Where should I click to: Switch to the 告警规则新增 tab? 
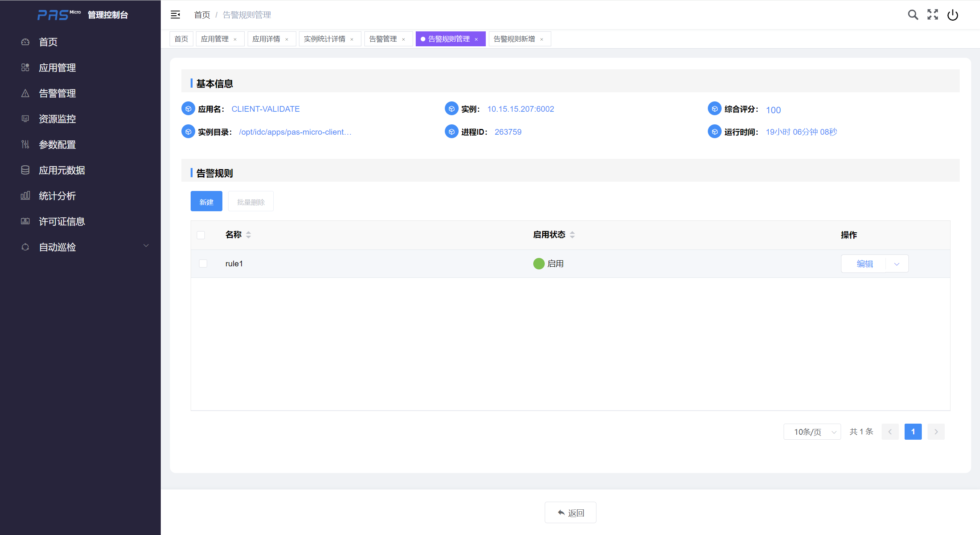(x=514, y=39)
